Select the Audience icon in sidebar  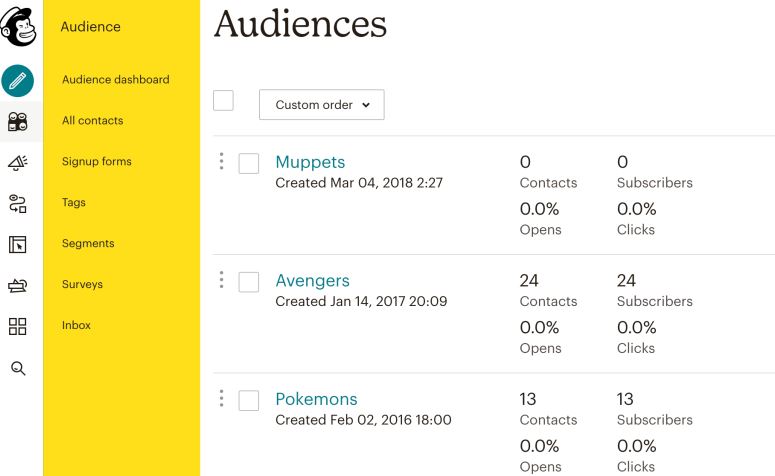pos(18,122)
